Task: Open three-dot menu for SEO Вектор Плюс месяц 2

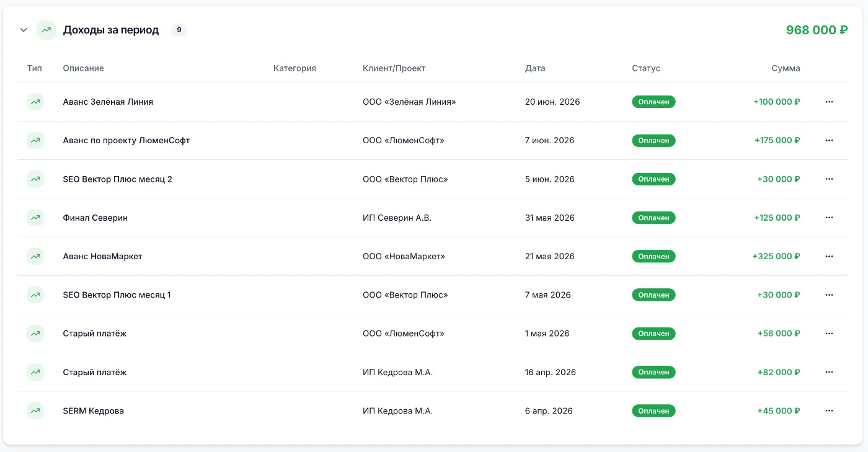Action: point(829,179)
